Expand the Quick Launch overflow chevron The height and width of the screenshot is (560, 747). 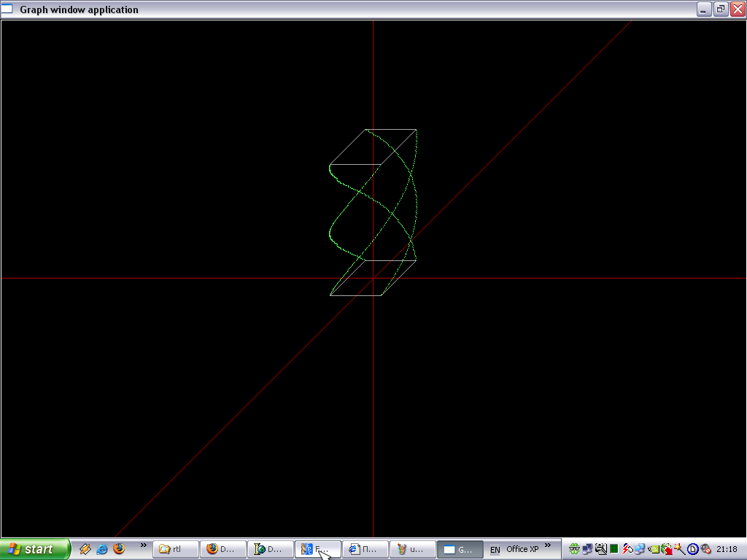144,545
